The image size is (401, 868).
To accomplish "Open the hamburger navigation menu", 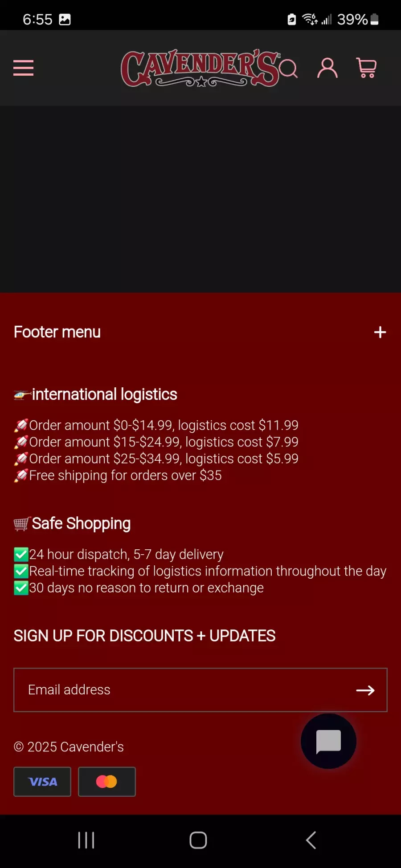I will 24,68.
